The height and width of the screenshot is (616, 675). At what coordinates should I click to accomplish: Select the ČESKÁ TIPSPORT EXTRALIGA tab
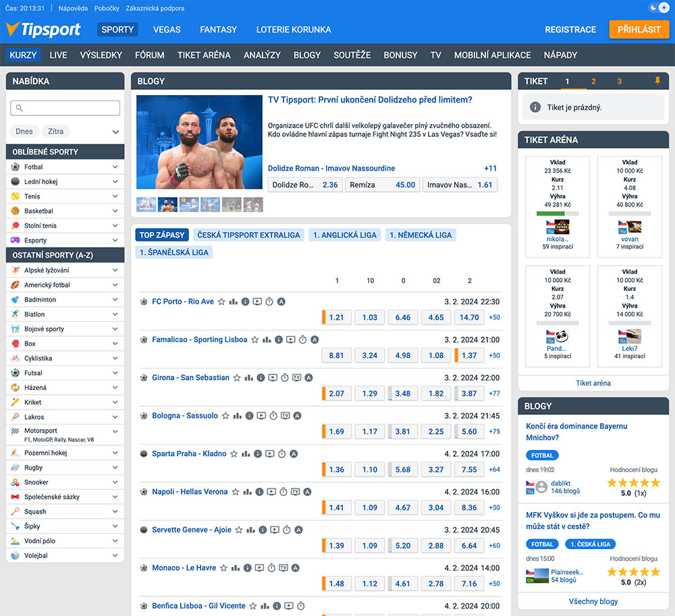248,235
